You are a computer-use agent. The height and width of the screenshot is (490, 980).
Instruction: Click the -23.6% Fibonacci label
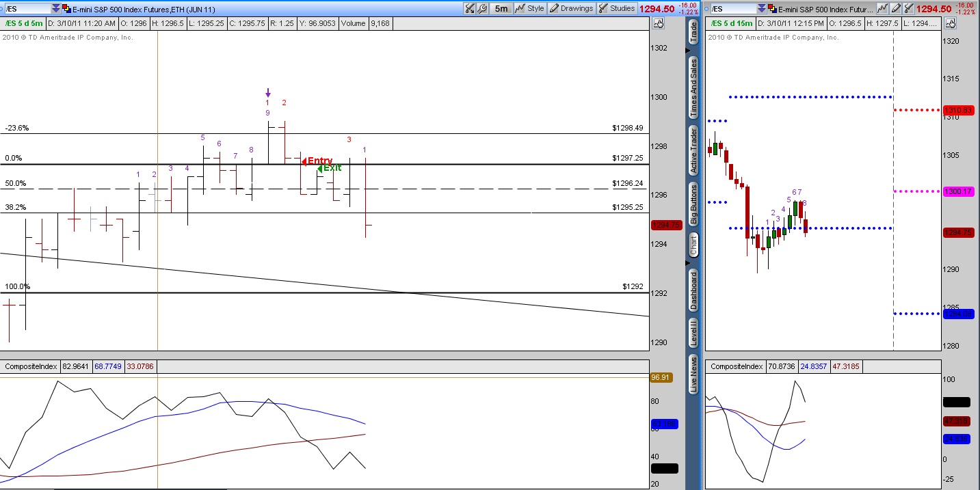(x=16, y=128)
